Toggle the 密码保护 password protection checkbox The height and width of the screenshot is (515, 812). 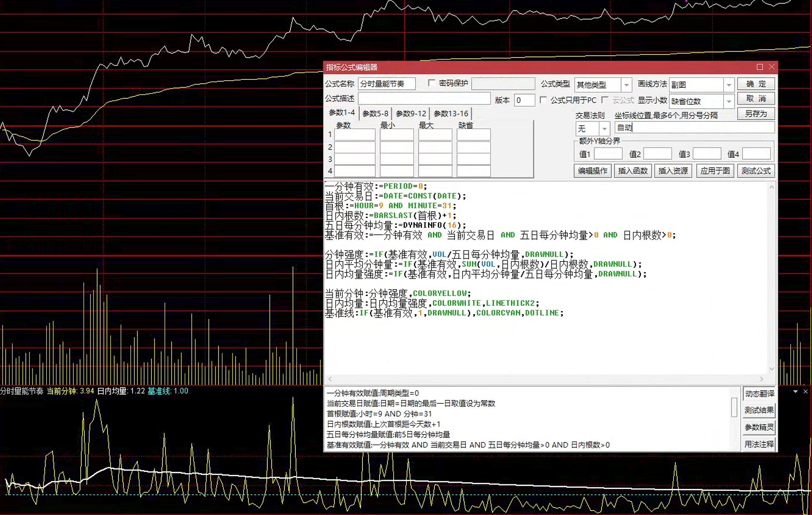[x=431, y=83]
